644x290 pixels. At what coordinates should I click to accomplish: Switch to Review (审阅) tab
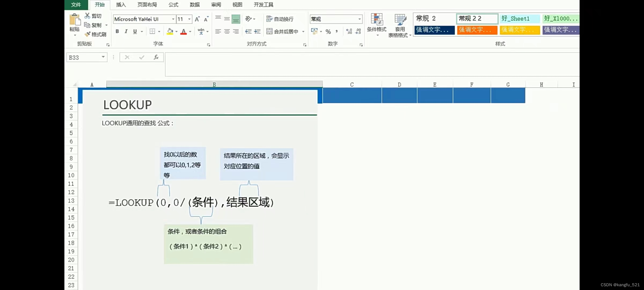(216, 5)
